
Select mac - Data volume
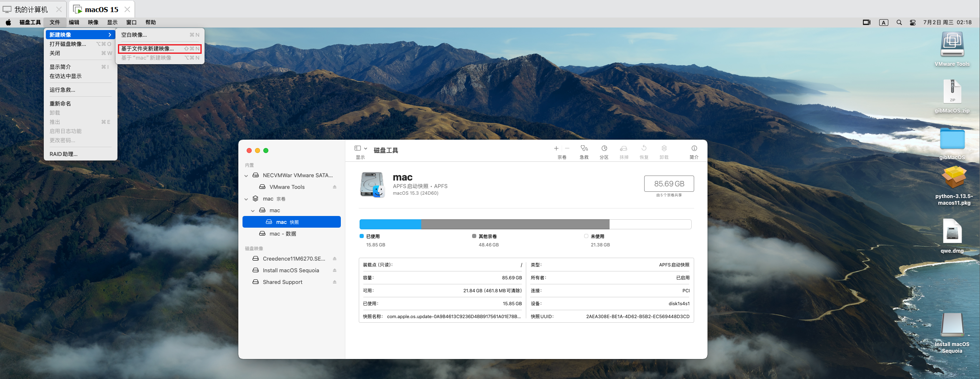click(292, 233)
